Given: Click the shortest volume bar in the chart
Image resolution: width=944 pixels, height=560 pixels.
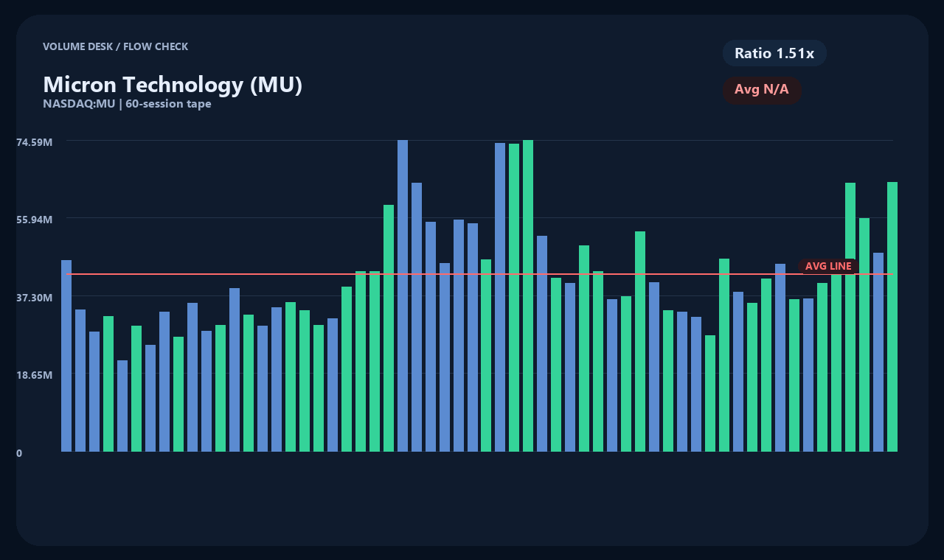Looking at the screenshot, I should [x=122, y=406].
